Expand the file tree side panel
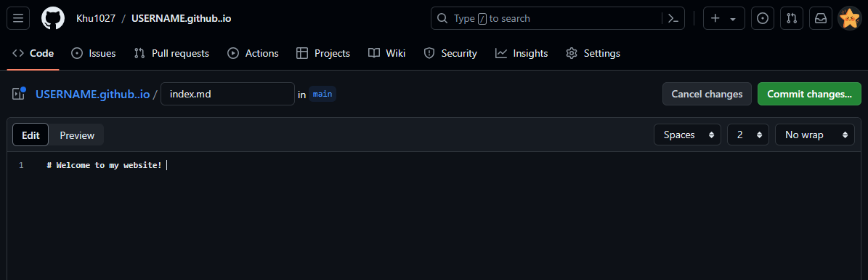Viewport: 868px width, 280px height. (x=19, y=94)
